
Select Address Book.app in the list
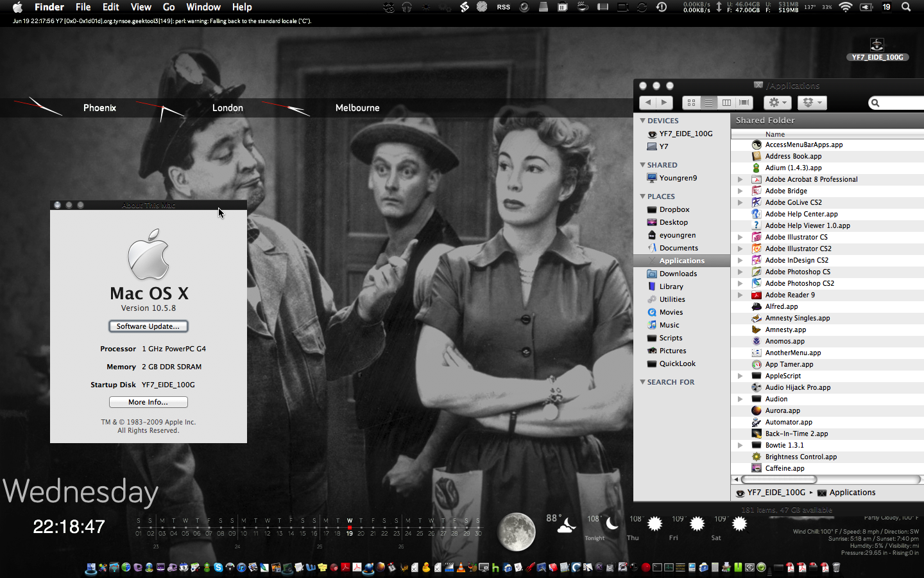click(x=827, y=156)
